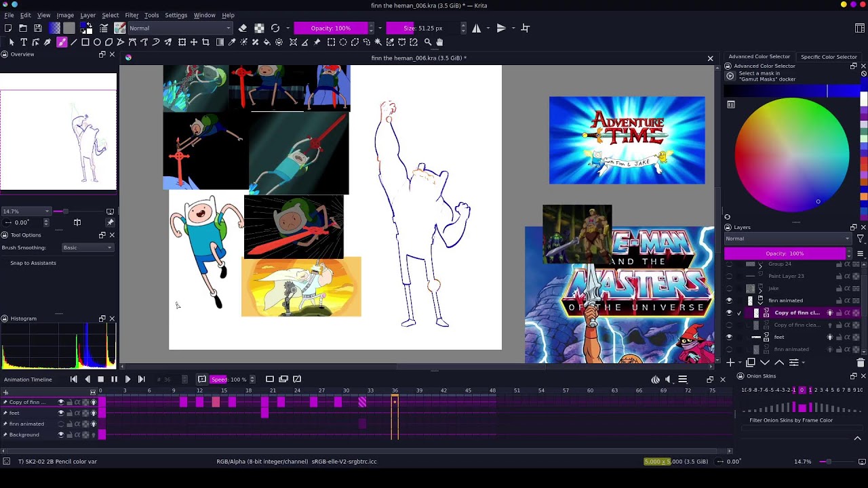Toggle visibility of the 'feet' layer

click(729, 337)
